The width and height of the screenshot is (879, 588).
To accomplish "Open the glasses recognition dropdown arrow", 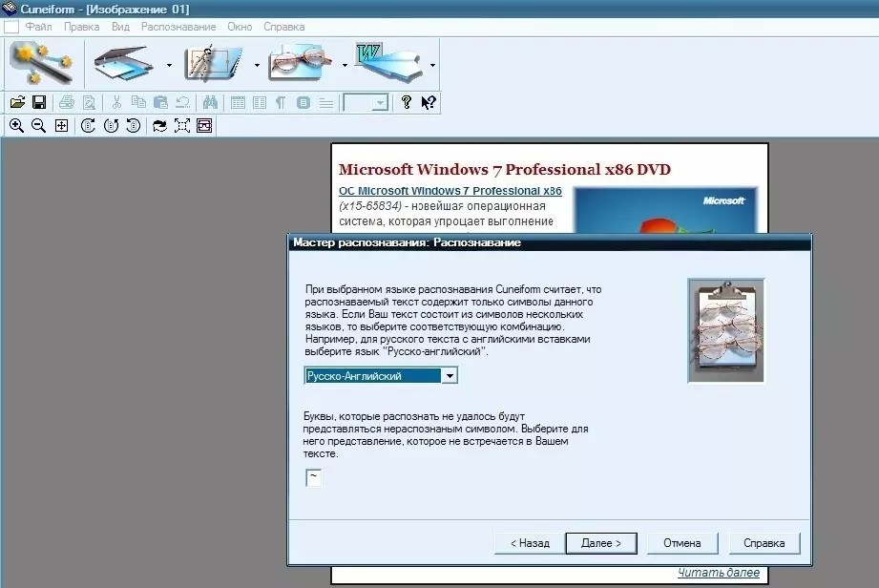I will [345, 65].
